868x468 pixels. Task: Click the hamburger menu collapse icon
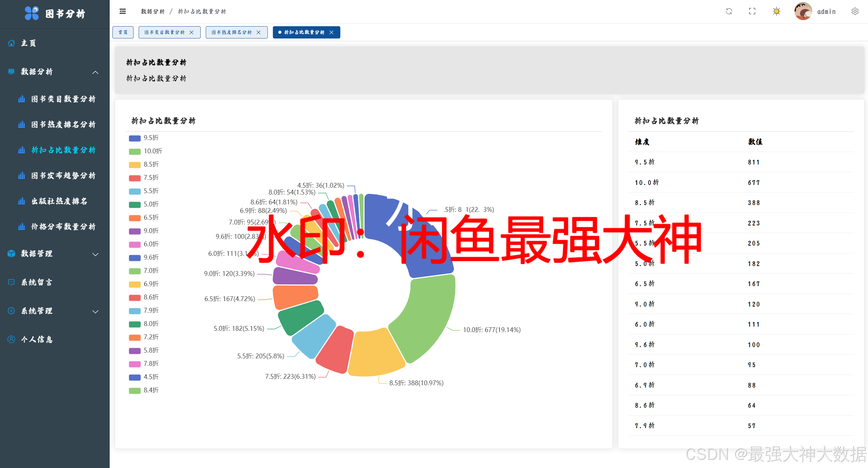point(123,12)
